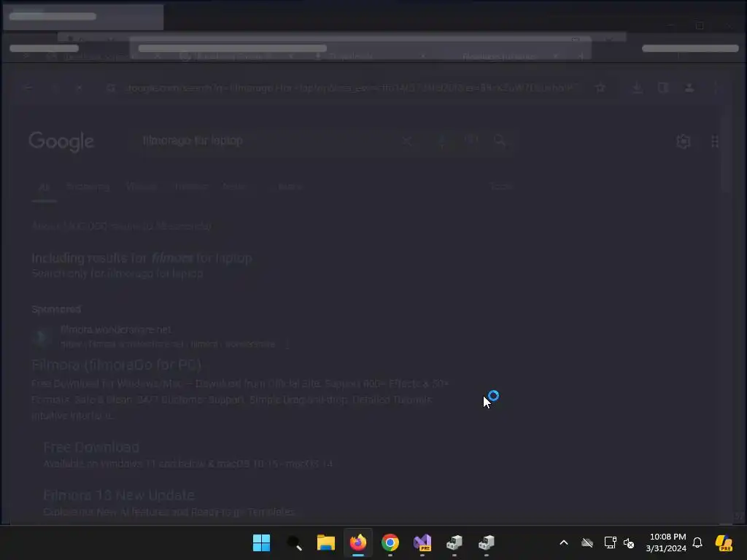Open Visual Studio Preview from taskbar
Image resolution: width=747 pixels, height=560 pixels.
tap(422, 542)
